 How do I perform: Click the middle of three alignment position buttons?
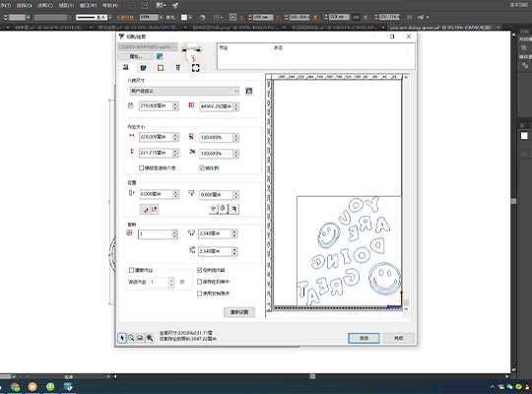coord(223,209)
